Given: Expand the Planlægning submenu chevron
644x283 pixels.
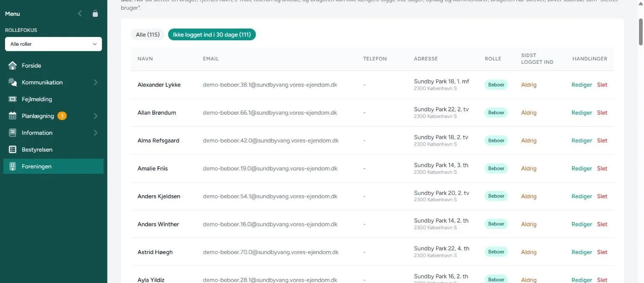Looking at the screenshot, I should (95, 116).
